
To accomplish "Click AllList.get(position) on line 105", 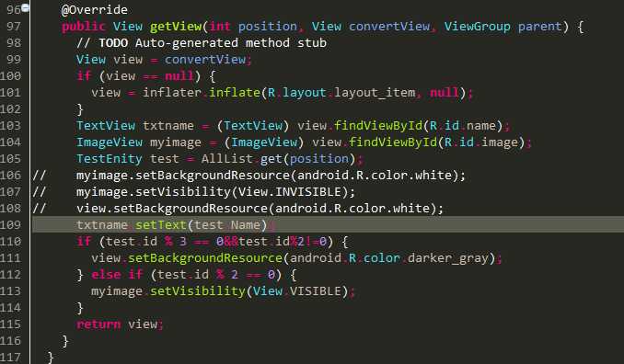I will [x=278, y=159].
